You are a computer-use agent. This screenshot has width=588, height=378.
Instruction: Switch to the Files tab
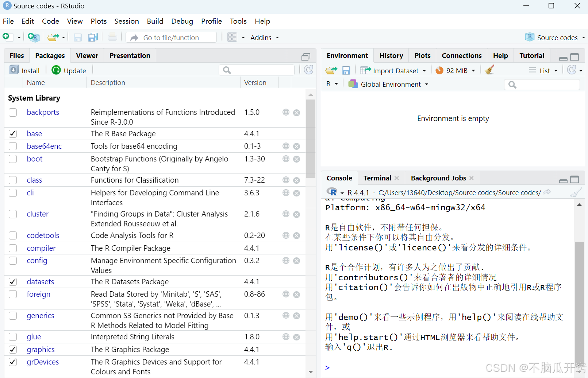[x=17, y=55]
